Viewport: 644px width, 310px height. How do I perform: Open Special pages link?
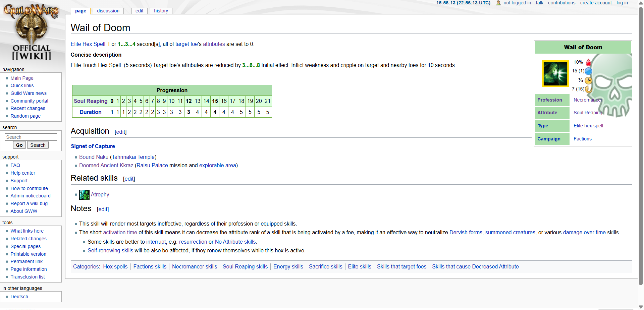click(x=25, y=246)
